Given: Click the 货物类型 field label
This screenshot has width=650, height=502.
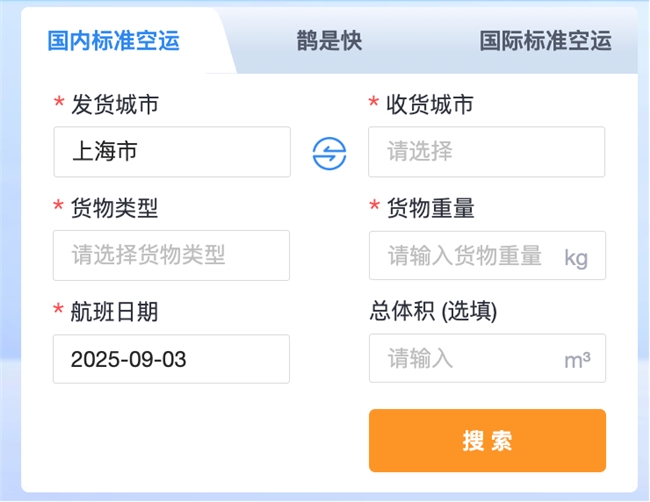Looking at the screenshot, I should click(114, 208).
